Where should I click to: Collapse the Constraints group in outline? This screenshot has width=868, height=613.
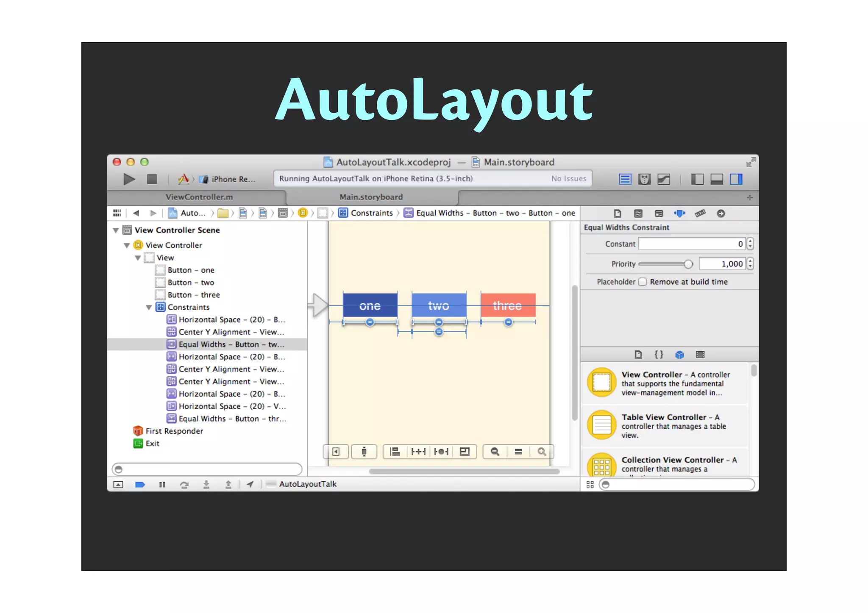pyautogui.click(x=149, y=308)
